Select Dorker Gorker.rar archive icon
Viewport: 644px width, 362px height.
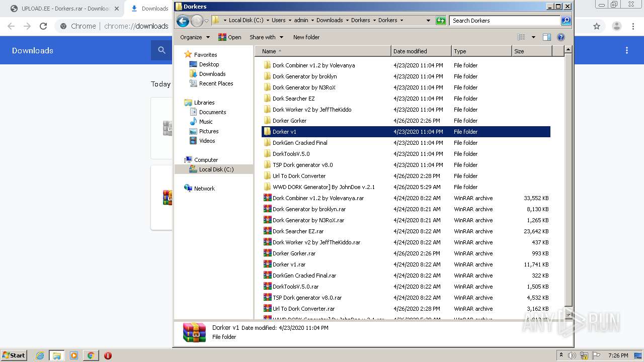click(267, 253)
